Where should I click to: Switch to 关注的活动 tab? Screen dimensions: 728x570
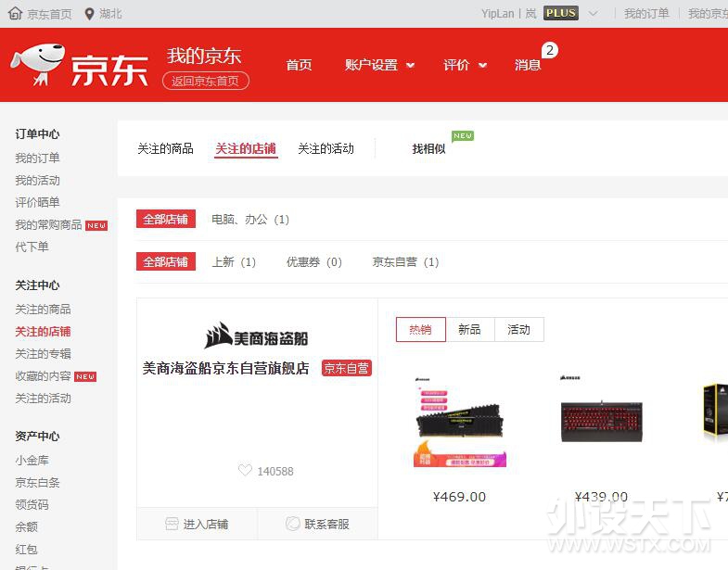click(x=326, y=148)
